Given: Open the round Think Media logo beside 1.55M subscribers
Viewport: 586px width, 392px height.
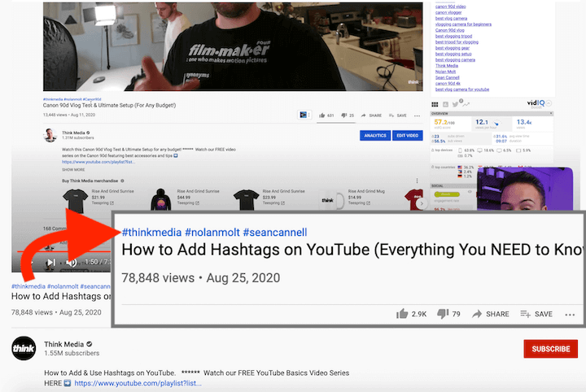Looking at the screenshot, I should point(24,348).
